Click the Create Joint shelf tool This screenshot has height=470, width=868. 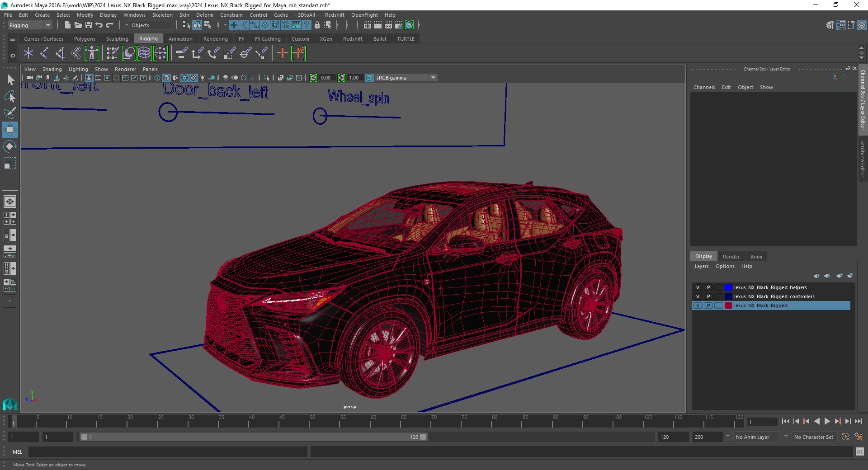tap(44, 53)
